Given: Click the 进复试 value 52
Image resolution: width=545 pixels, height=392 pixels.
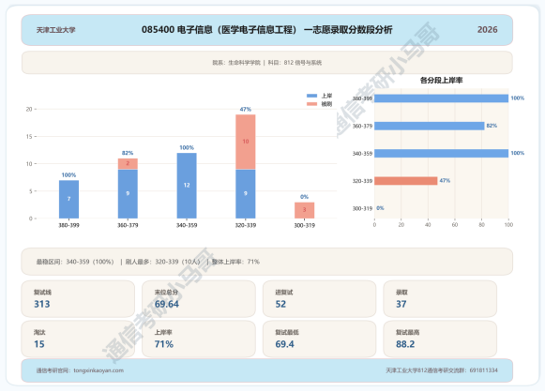Looking at the screenshot, I should point(280,304).
